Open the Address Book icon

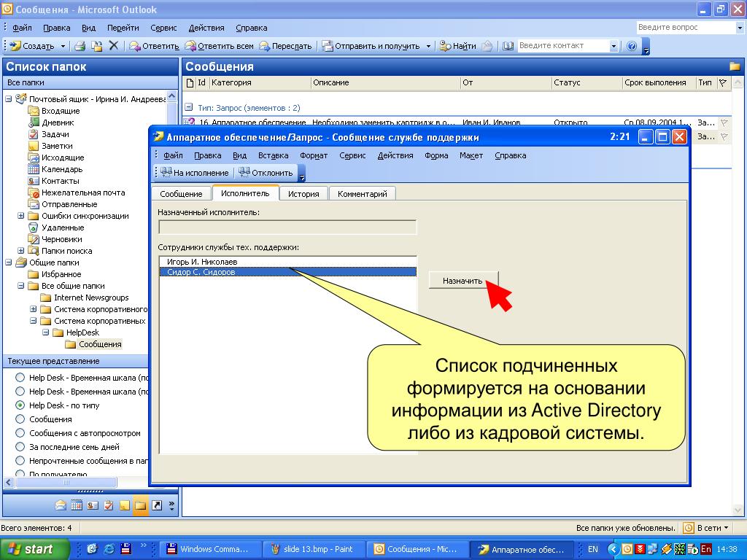pos(508,46)
